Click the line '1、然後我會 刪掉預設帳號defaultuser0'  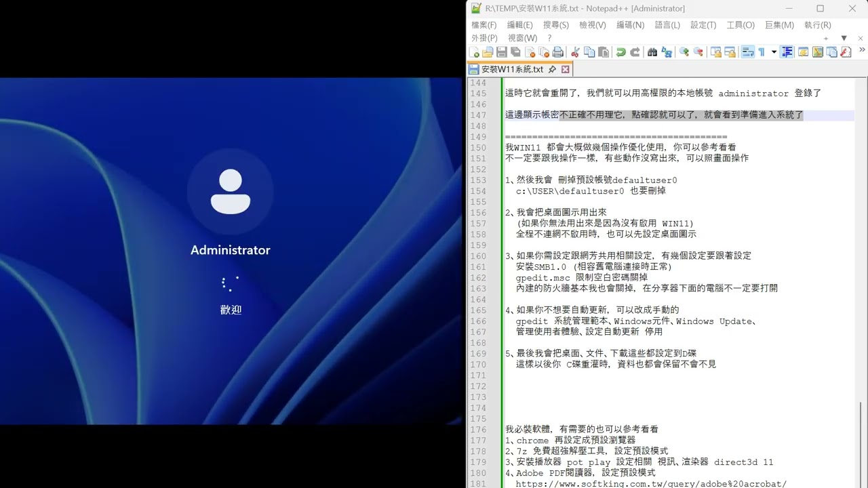(x=591, y=180)
